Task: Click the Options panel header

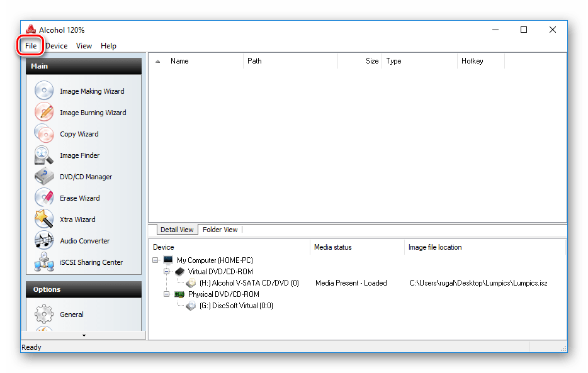Action: 84,289
